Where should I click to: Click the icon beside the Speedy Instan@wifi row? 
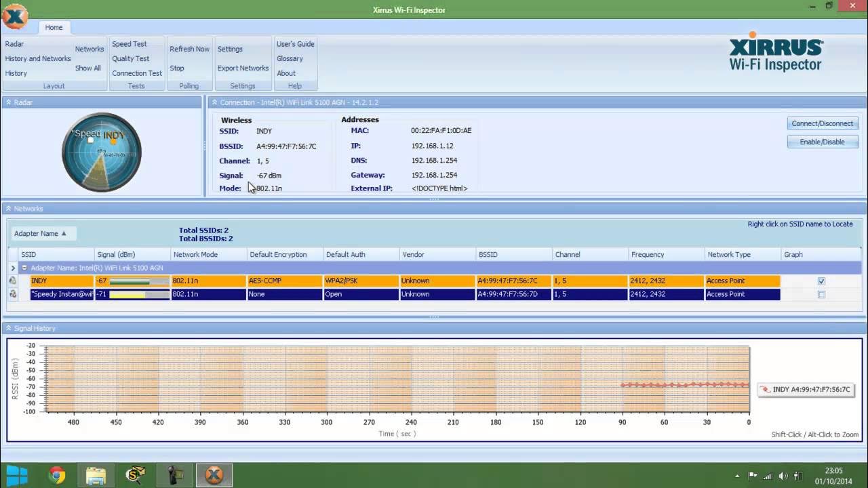(x=13, y=294)
